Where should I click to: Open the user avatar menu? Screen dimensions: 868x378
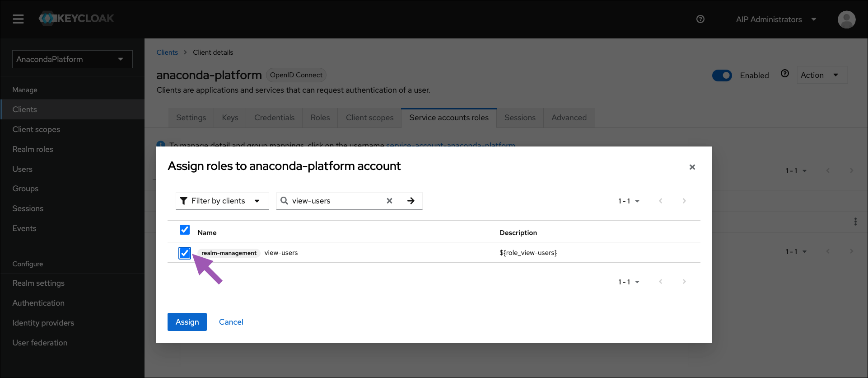pyautogui.click(x=846, y=19)
